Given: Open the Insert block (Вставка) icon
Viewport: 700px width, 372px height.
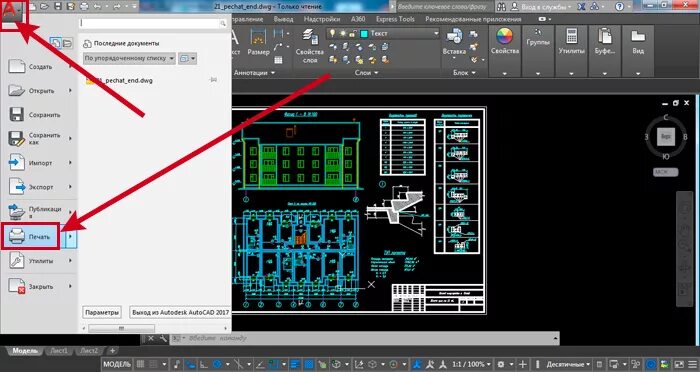Looking at the screenshot, I should point(454,41).
